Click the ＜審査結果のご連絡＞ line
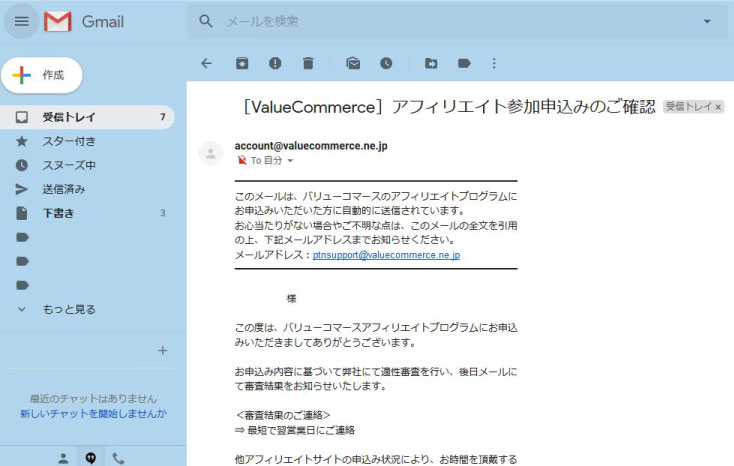Viewport: 734px width, 466px height. tap(283, 415)
